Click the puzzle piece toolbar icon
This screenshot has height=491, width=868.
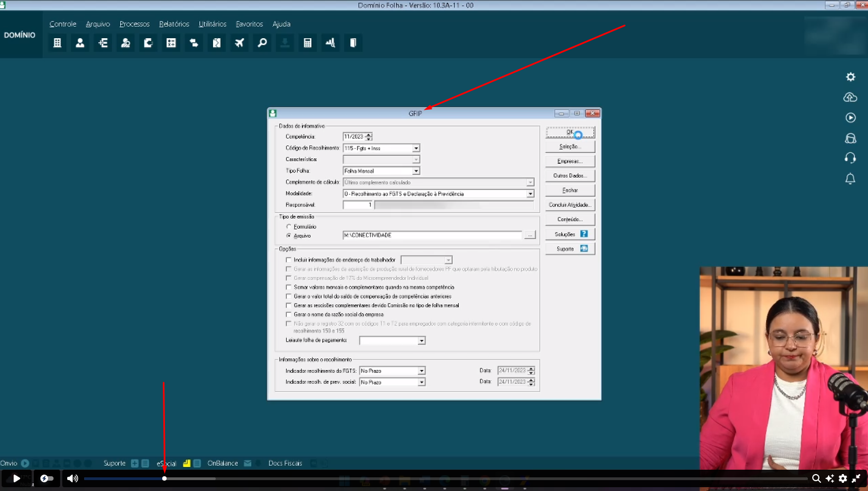148,43
